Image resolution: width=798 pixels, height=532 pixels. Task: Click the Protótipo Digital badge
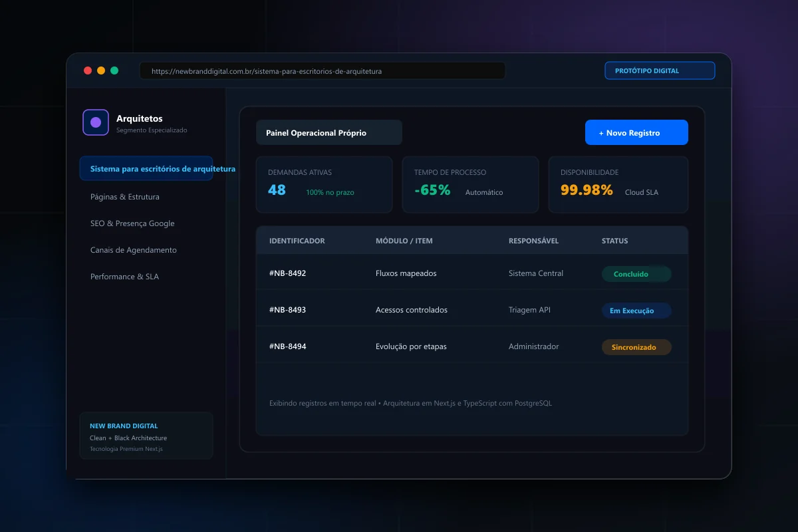click(x=660, y=70)
